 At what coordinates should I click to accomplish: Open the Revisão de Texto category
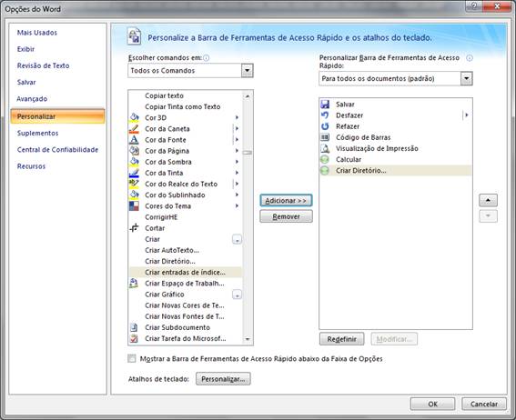point(43,65)
